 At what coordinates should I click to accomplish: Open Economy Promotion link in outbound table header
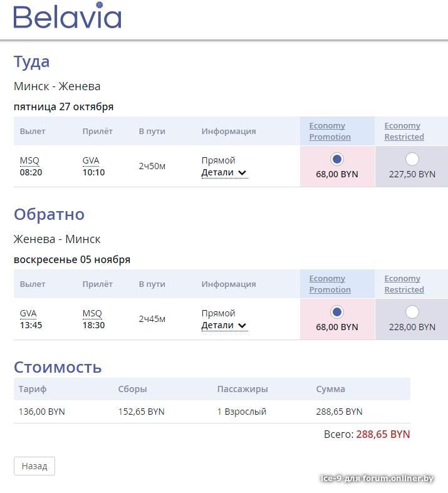(x=330, y=131)
